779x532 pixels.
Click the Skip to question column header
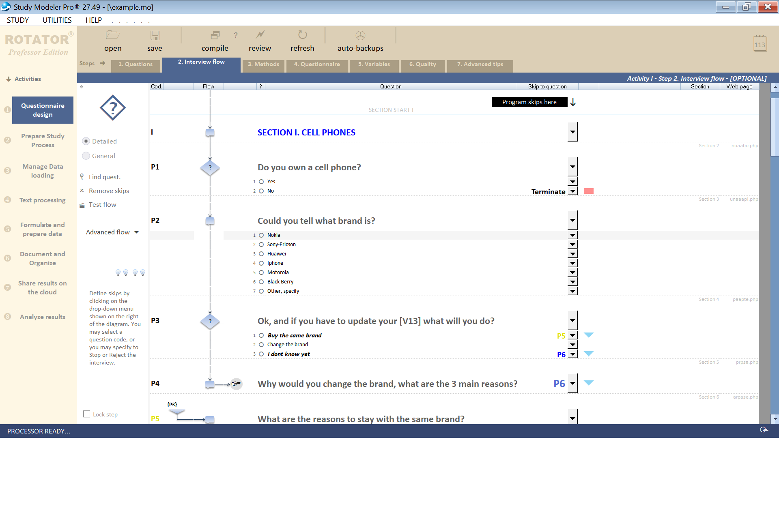(x=547, y=86)
